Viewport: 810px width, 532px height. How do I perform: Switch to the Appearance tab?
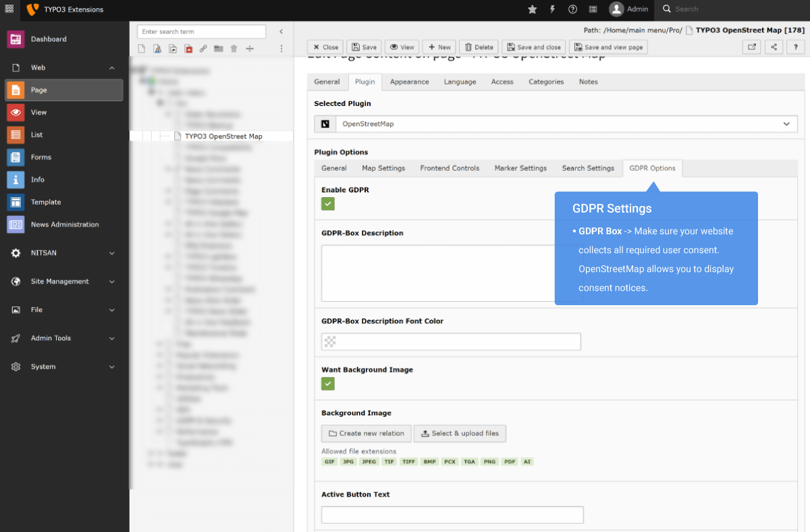409,82
